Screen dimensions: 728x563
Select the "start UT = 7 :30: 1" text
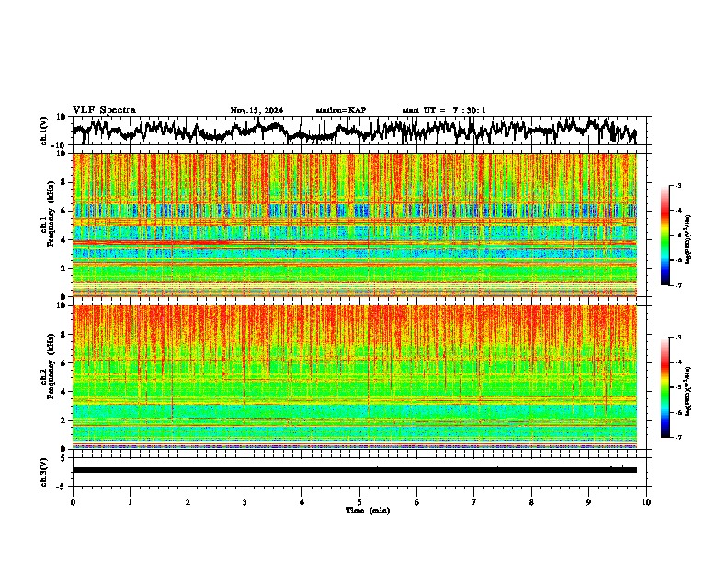coord(444,110)
